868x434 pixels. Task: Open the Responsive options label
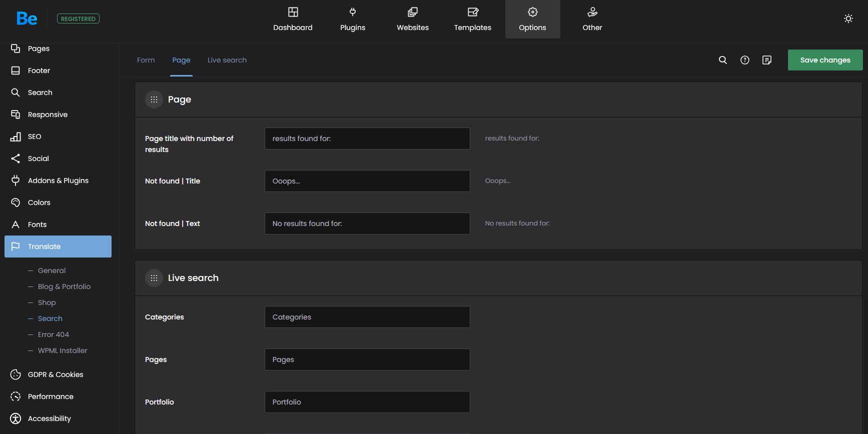[x=48, y=114]
